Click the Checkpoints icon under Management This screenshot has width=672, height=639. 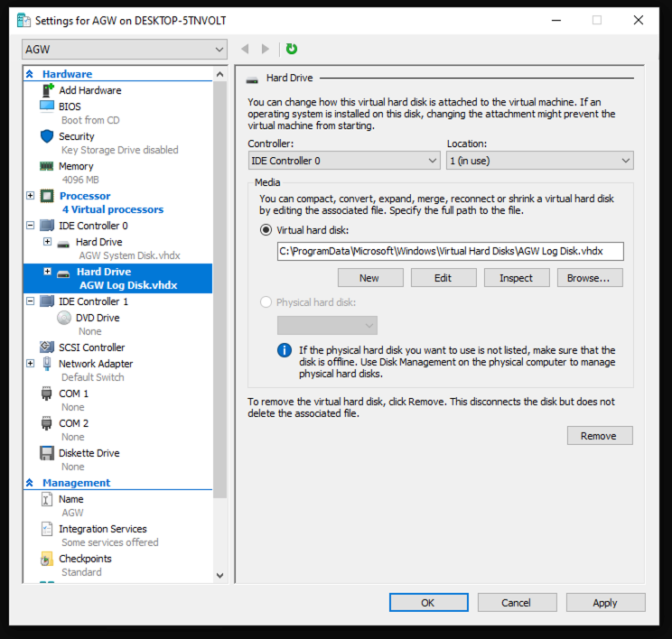(48, 559)
